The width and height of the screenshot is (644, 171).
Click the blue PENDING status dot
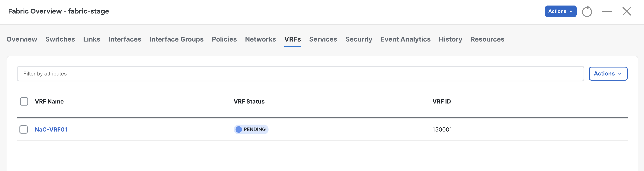[239, 129]
